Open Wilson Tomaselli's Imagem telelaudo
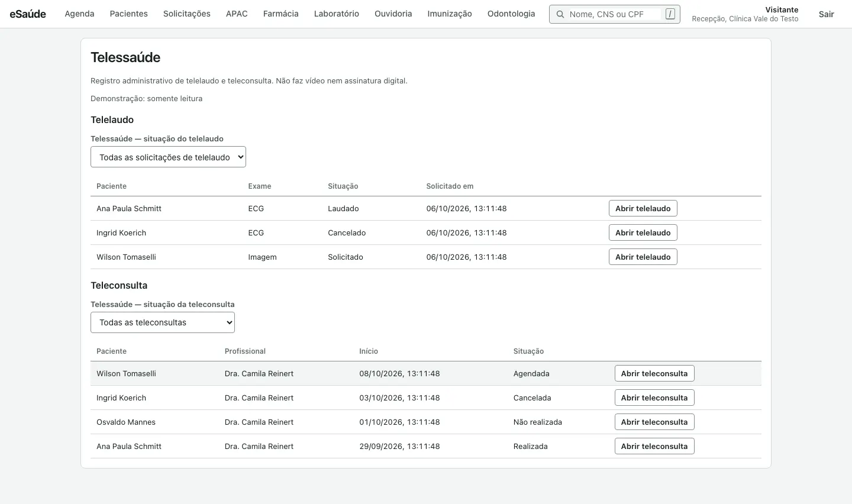 (643, 257)
